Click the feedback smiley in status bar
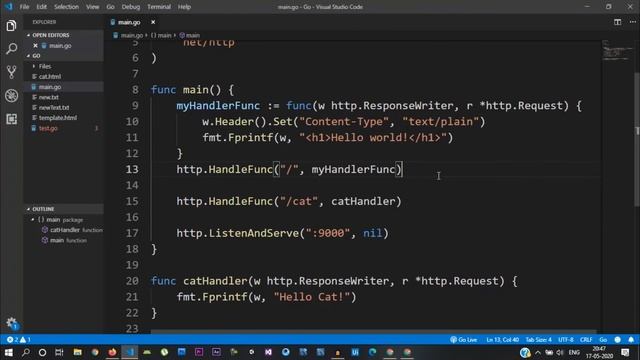Image resolution: width=640 pixels, height=360 pixels. click(x=618, y=340)
